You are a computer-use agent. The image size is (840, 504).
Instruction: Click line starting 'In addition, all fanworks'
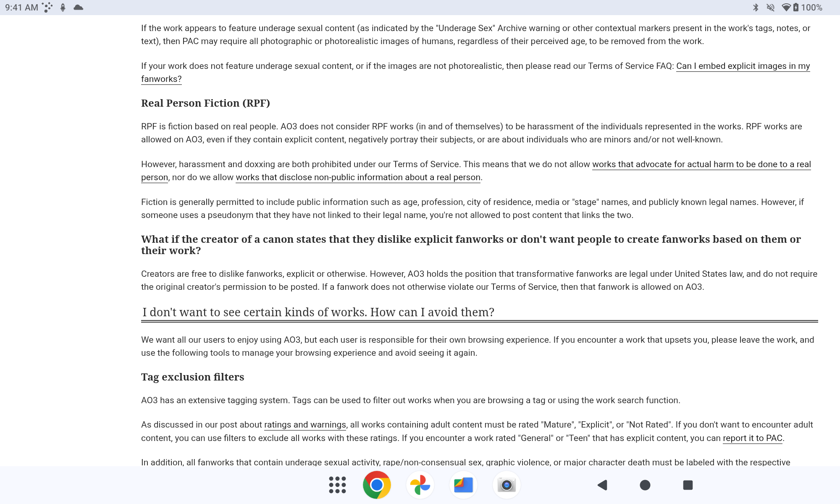465,462
